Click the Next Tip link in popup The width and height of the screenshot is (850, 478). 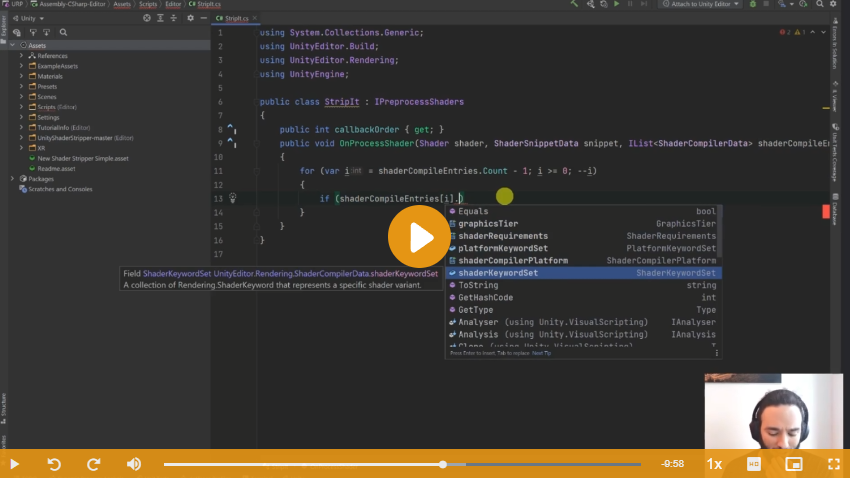click(541, 353)
